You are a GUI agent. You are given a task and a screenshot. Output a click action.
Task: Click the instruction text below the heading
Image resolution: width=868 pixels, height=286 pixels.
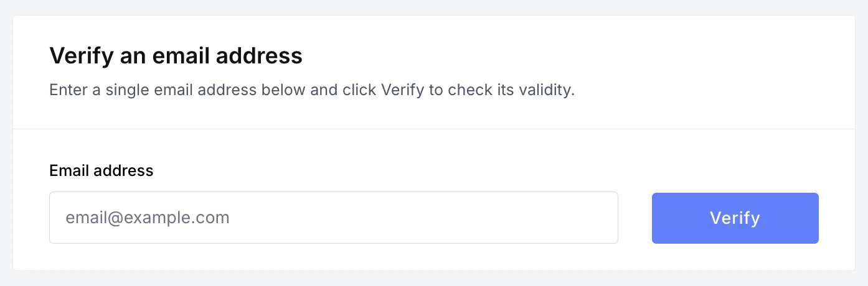pos(311,90)
